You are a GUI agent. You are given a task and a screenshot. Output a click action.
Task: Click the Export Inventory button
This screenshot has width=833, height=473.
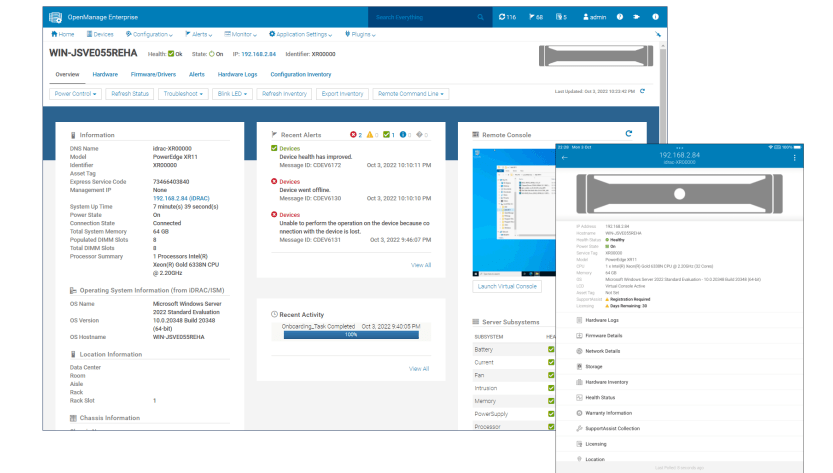[342, 94]
